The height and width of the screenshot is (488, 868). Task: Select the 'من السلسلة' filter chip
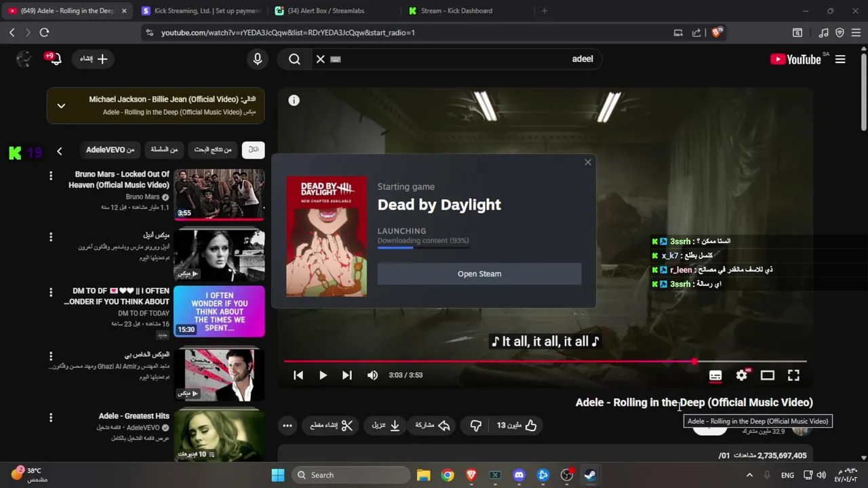click(x=165, y=150)
